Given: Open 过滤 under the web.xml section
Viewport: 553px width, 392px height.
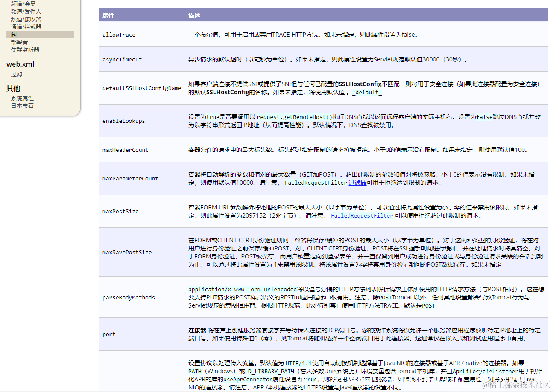Looking at the screenshot, I should tap(16, 74).
